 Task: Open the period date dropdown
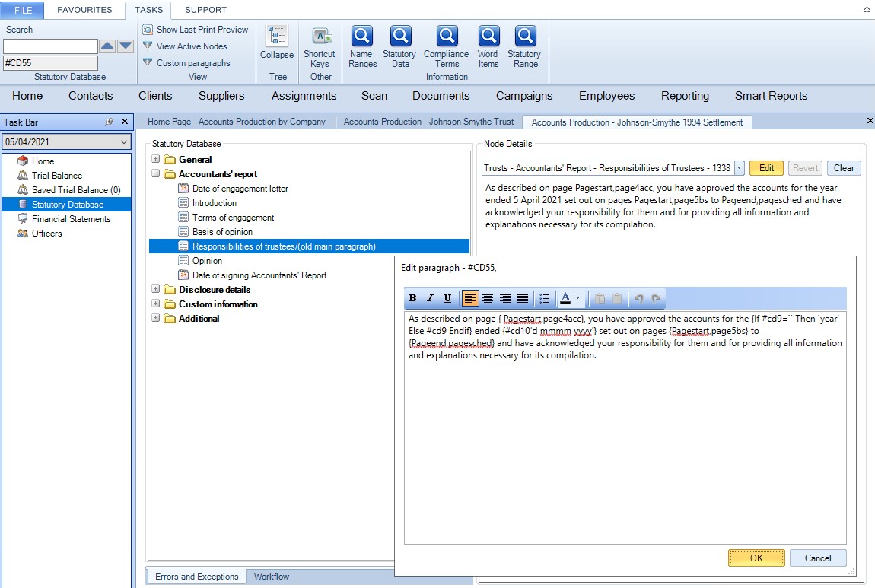(124, 142)
